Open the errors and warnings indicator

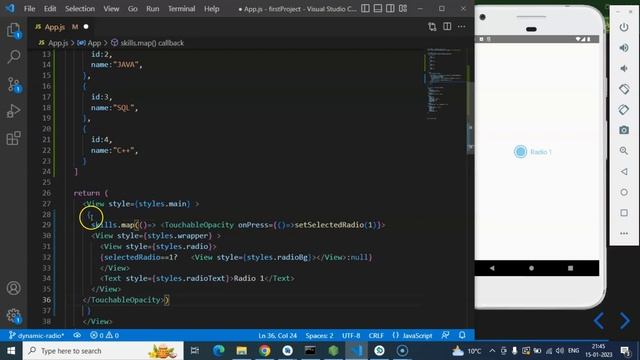tap(104, 336)
